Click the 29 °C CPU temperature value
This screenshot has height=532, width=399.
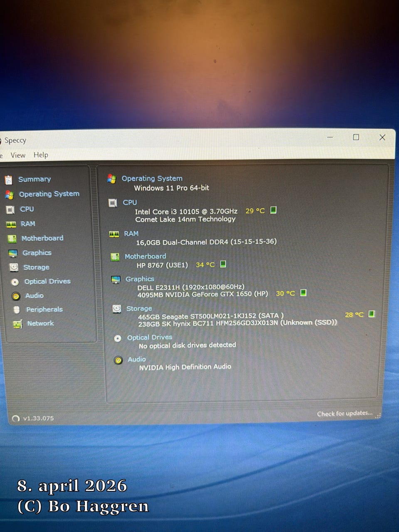click(255, 211)
